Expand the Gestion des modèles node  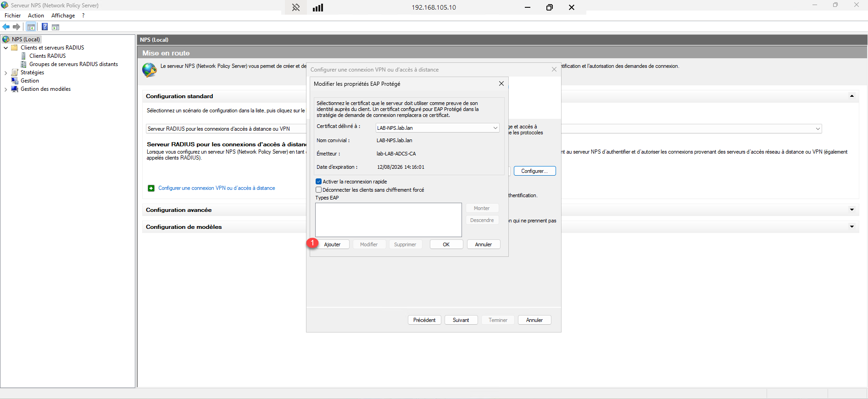pyautogui.click(x=6, y=89)
